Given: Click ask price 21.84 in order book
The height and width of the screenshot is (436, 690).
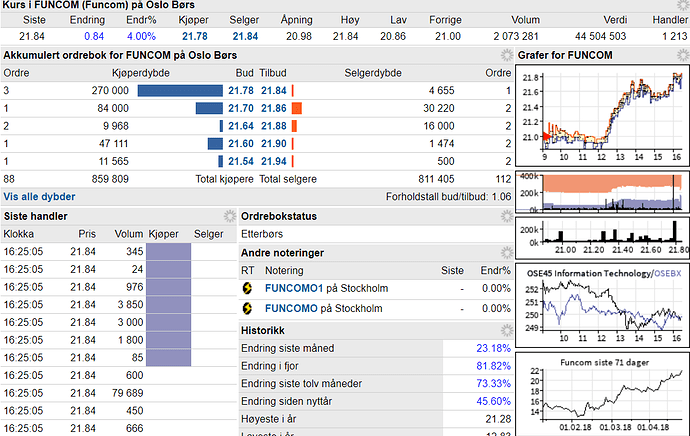Looking at the screenshot, I should pyautogui.click(x=274, y=91).
